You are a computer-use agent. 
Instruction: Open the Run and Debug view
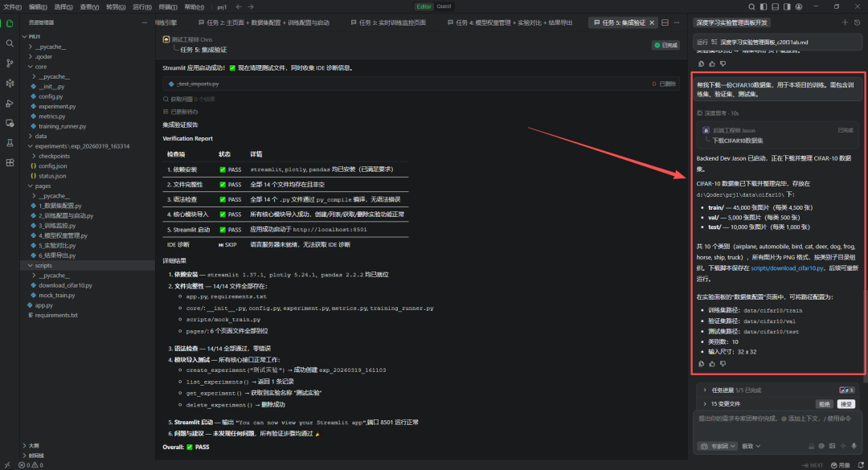click(x=10, y=103)
